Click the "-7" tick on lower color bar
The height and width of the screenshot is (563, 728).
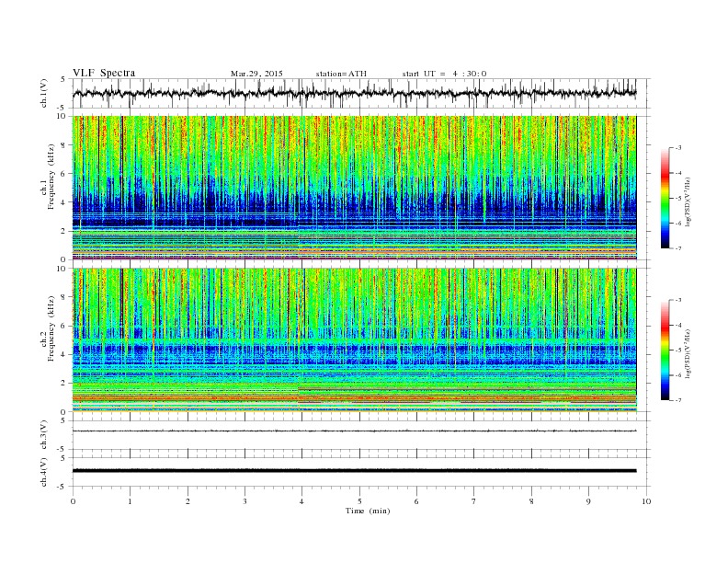coord(678,400)
